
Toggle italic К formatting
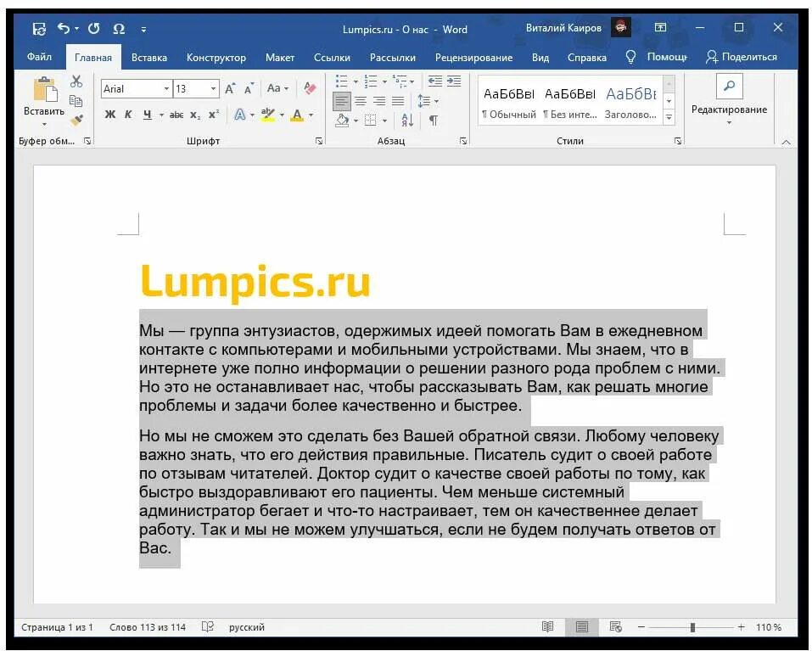pos(128,115)
